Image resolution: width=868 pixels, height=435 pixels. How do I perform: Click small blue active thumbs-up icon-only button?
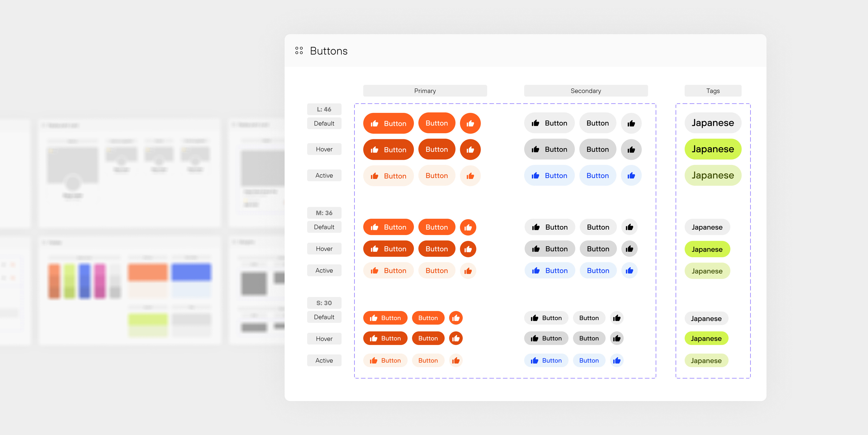pyautogui.click(x=617, y=360)
